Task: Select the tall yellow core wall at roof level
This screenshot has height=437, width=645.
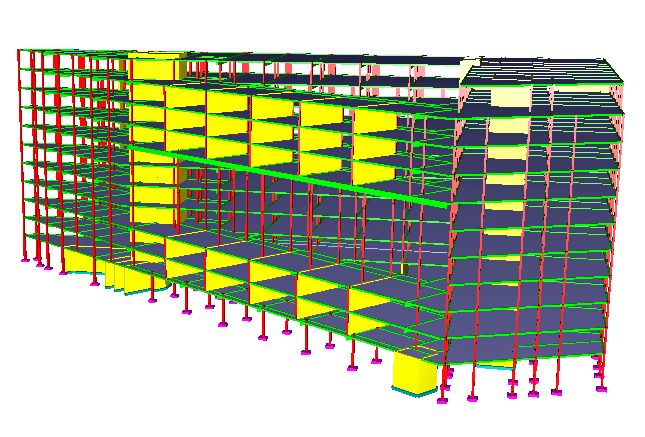Action: coord(155,66)
